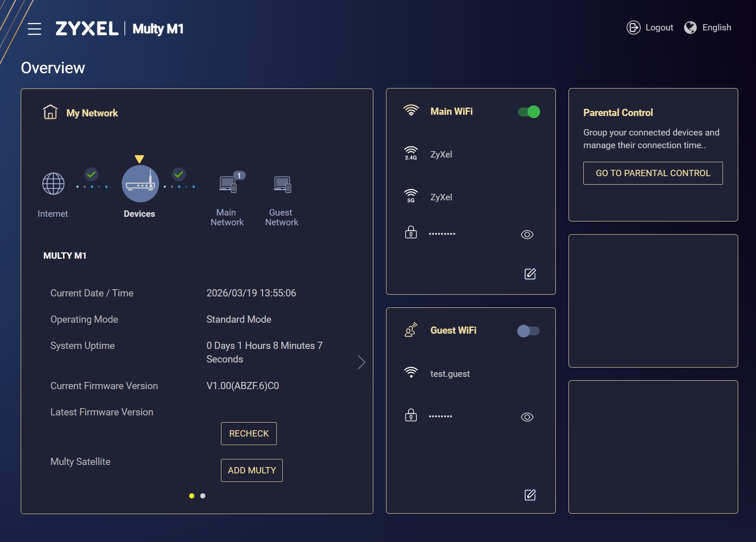Screen dimensions: 756x542
Task: Select the Main Network label
Action: click(x=227, y=217)
